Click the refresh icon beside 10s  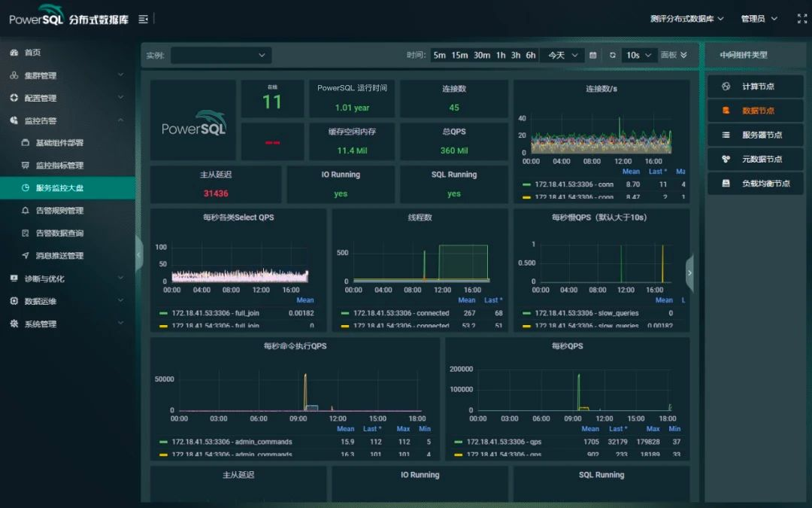pos(613,55)
